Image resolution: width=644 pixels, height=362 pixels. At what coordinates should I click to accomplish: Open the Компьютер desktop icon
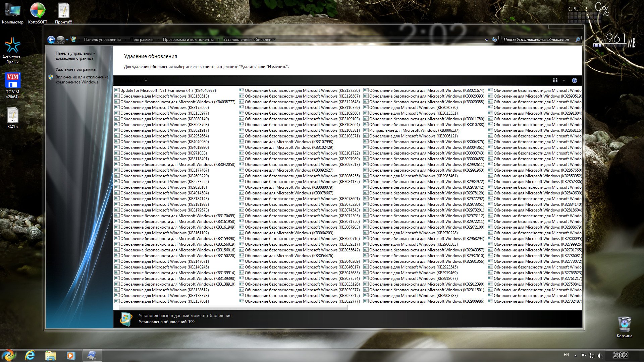click(13, 13)
